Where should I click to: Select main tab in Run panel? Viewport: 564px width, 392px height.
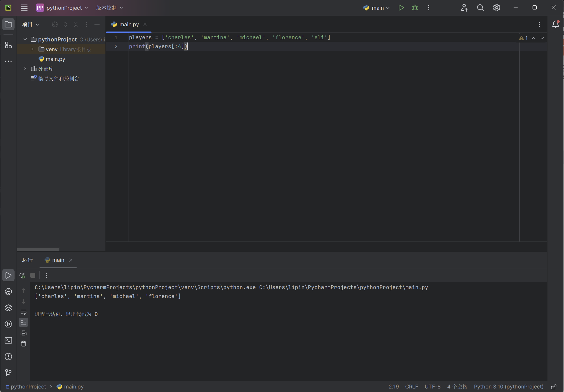tap(58, 260)
